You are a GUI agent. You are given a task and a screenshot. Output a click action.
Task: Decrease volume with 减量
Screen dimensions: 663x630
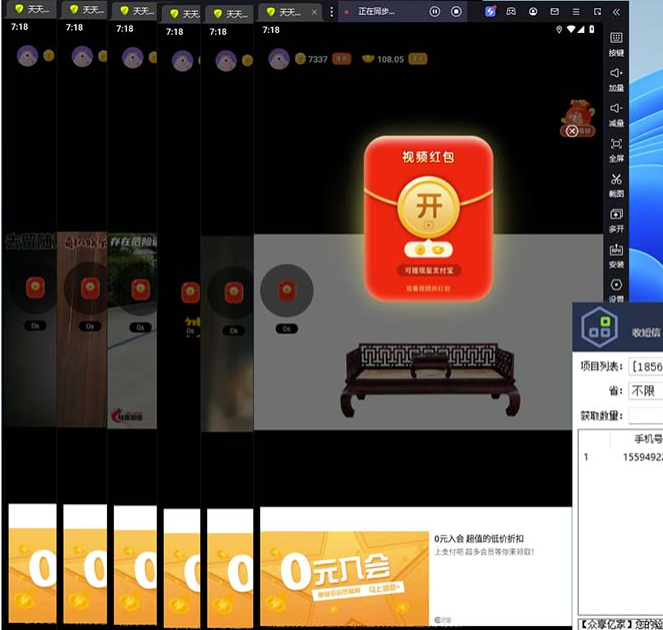pos(616,115)
